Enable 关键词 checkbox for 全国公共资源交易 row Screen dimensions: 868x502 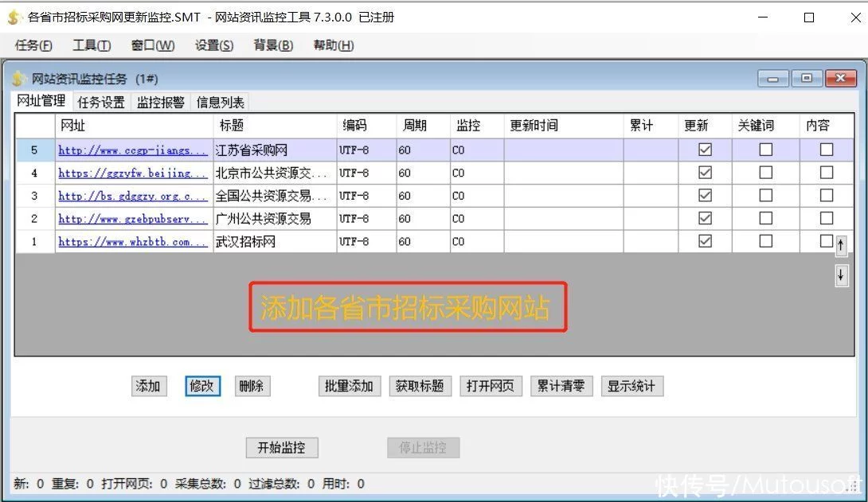(765, 195)
